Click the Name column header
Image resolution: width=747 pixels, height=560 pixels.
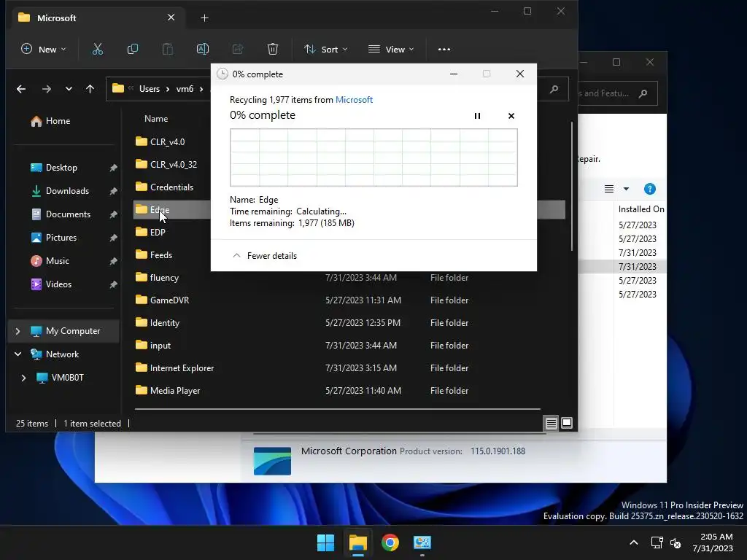(156, 119)
